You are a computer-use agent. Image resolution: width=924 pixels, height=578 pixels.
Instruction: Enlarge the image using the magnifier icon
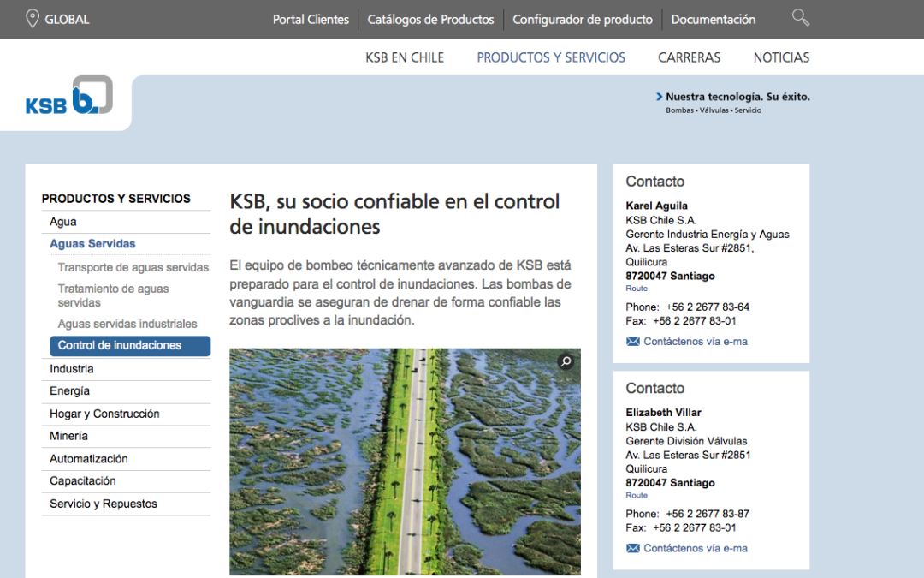[566, 361]
